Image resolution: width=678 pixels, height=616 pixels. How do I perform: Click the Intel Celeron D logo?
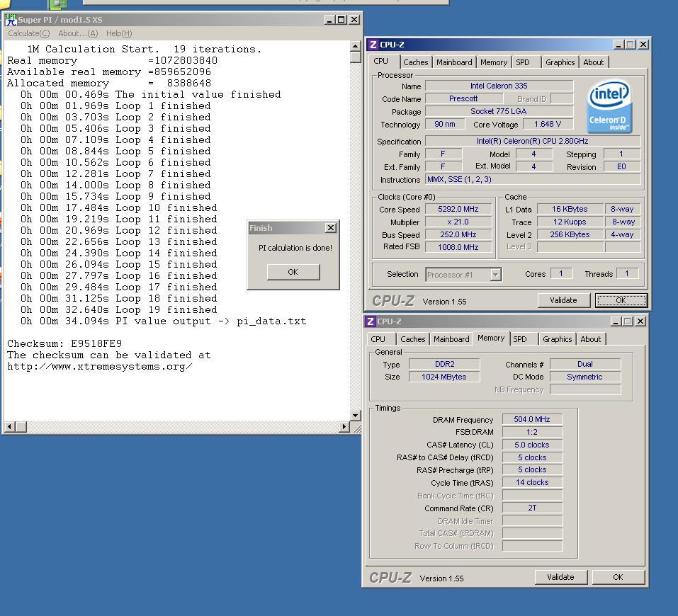click(x=610, y=106)
